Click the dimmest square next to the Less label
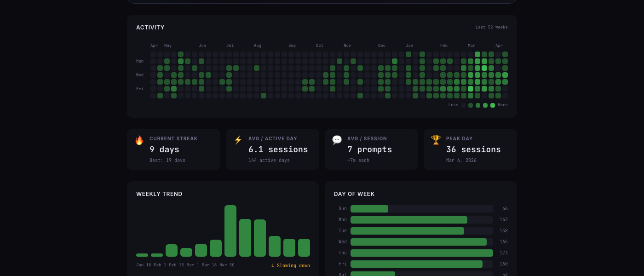Viewport: 644px width, 276px height. point(463,105)
